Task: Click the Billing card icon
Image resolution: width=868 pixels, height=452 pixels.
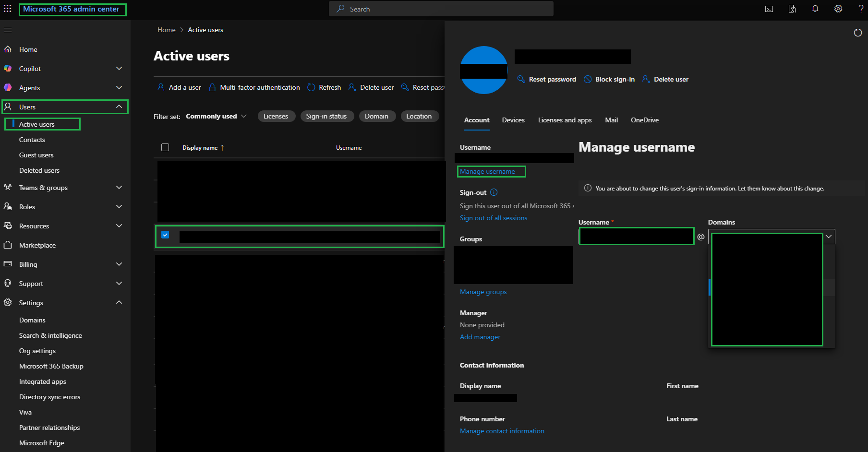Action: pos(8,264)
